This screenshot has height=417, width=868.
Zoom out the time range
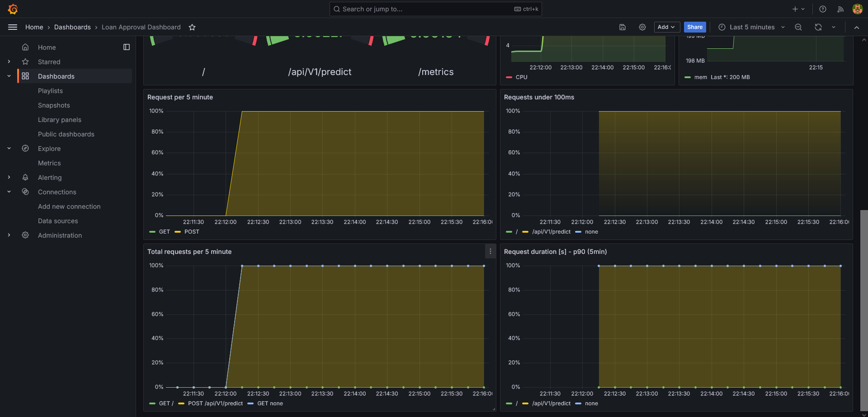[798, 27]
